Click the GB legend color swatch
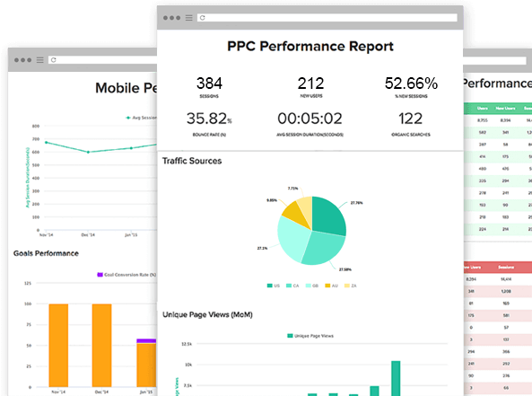 [x=308, y=286]
